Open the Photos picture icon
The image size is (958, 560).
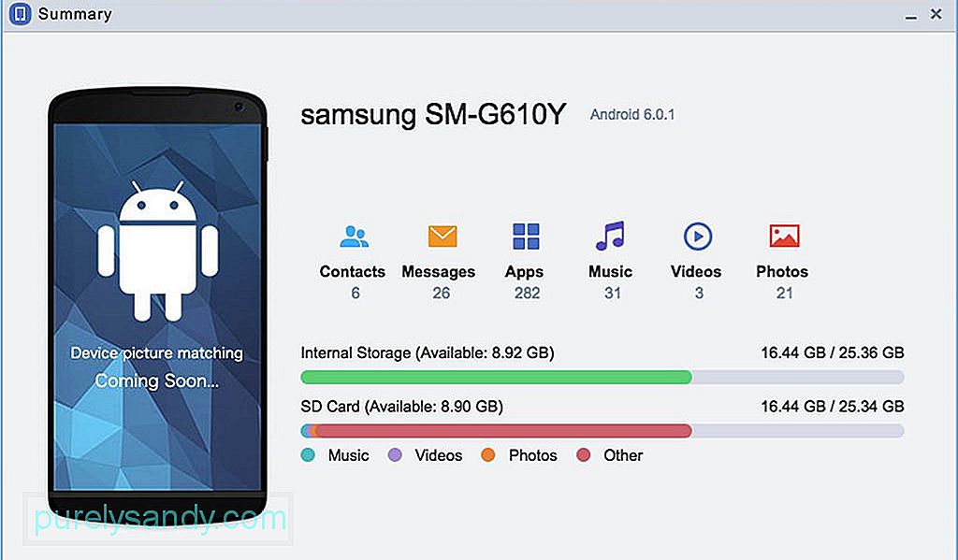[784, 236]
